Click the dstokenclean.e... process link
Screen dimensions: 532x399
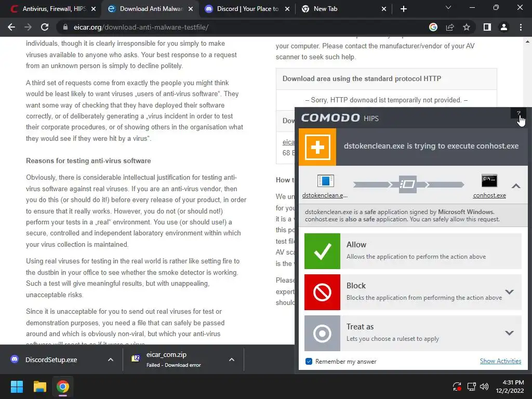pyautogui.click(x=325, y=195)
